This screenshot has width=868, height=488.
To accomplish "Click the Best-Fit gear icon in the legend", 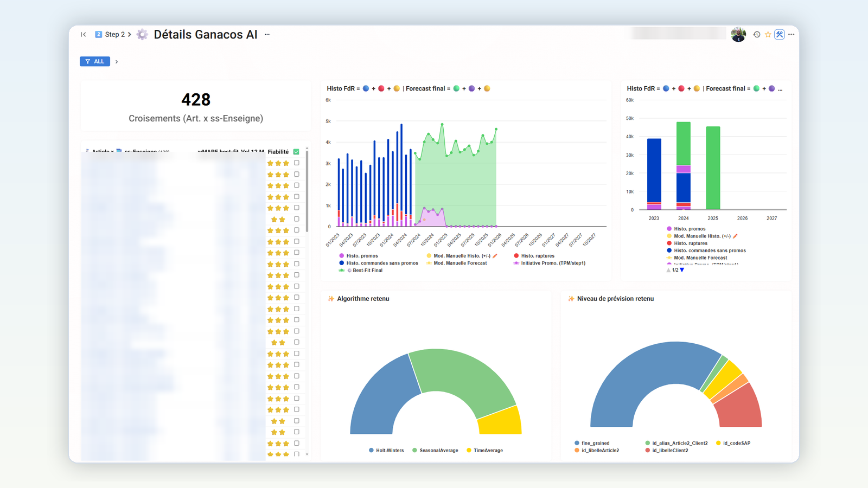I will click(350, 270).
